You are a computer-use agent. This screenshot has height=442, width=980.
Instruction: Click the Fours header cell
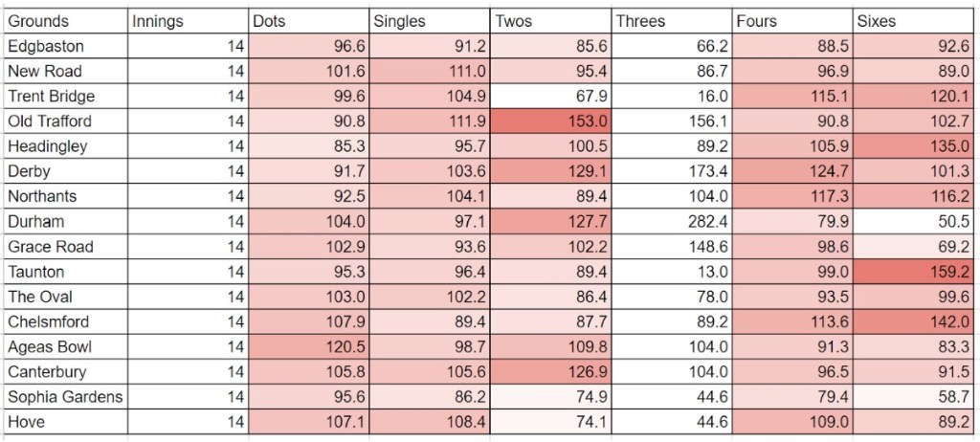791,20
